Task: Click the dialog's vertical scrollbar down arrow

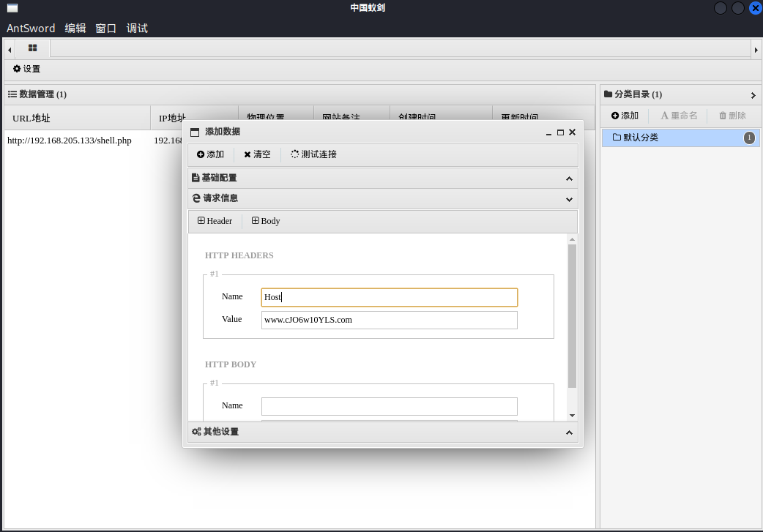Action: (x=573, y=416)
